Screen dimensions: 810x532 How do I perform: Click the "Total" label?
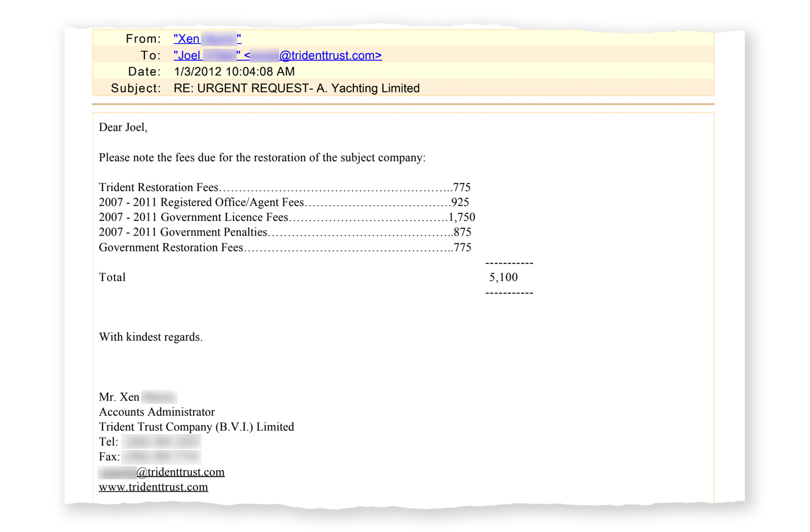point(112,277)
